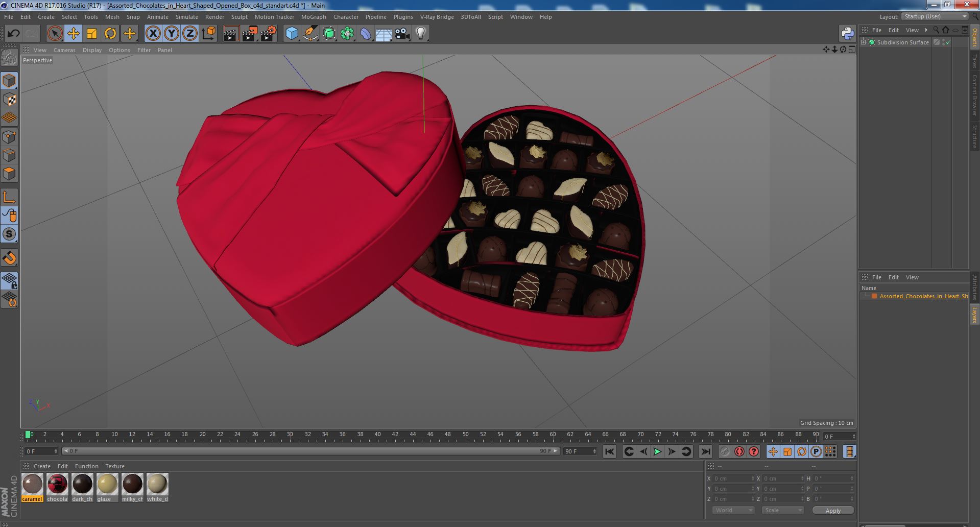Select the dark_ch material thumbnail
This screenshot has height=527, width=980.
82,488
